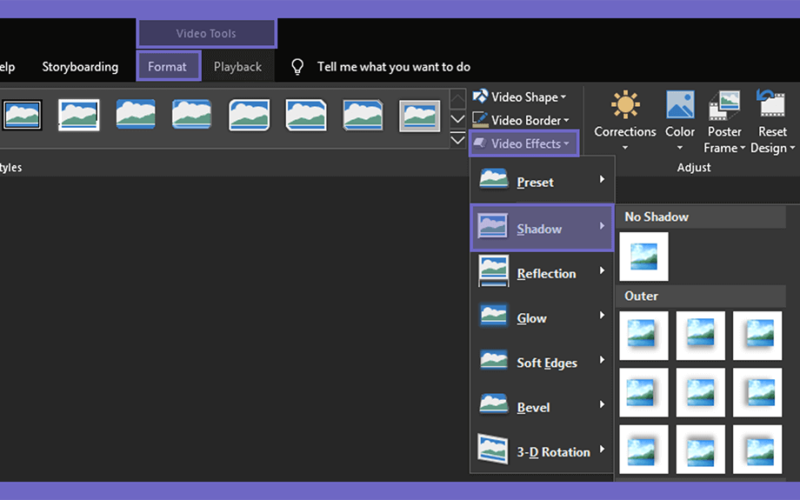800x500 pixels.
Task: Select center Outer shadow in second row
Action: (x=700, y=392)
